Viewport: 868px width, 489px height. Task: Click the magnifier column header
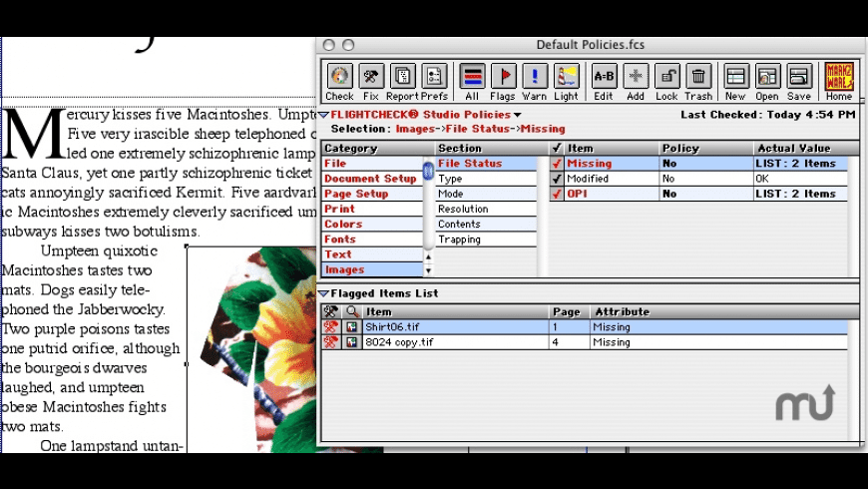pos(352,311)
